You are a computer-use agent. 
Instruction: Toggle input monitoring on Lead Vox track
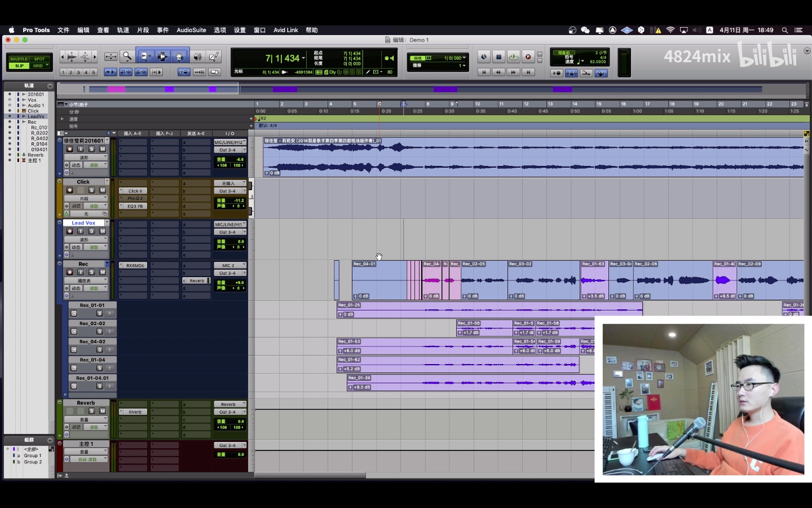(81, 231)
